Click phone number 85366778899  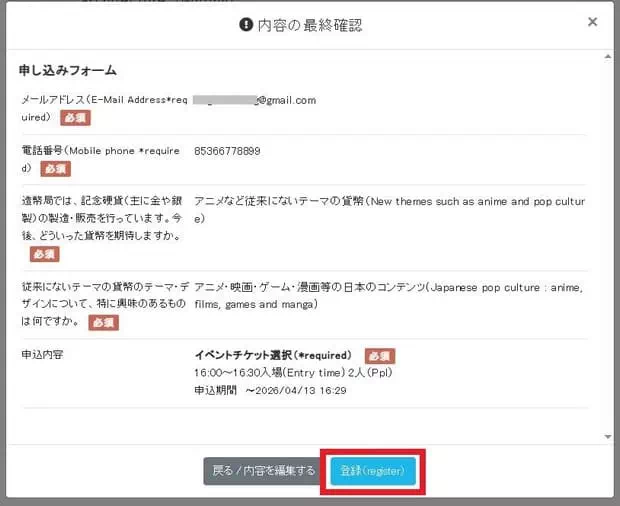click(x=227, y=151)
